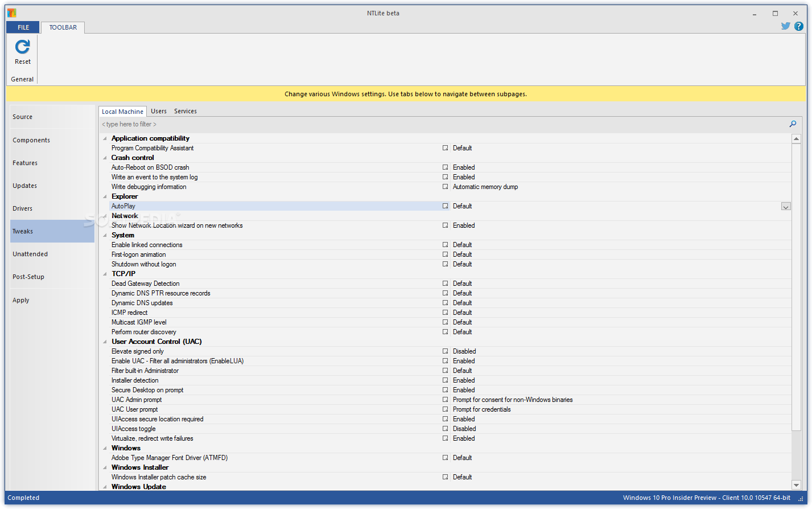This screenshot has width=812, height=509.
Task: Open the Drivers page
Action: pos(52,208)
